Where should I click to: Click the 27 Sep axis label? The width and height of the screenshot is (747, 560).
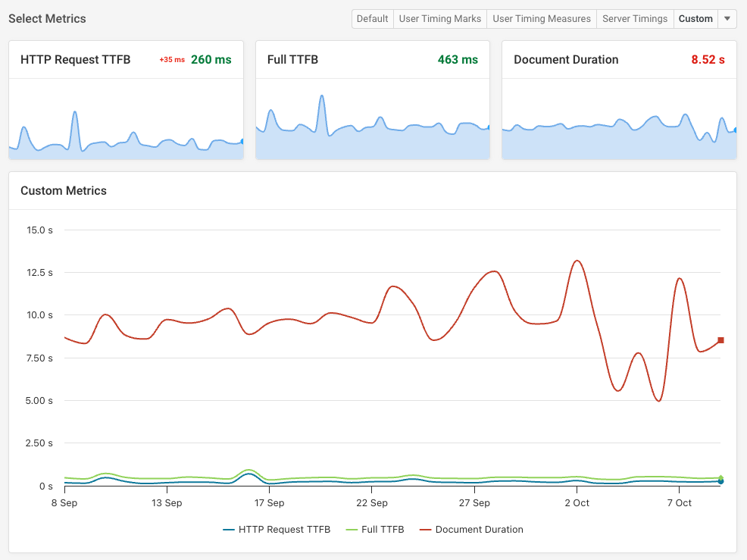[x=474, y=503]
